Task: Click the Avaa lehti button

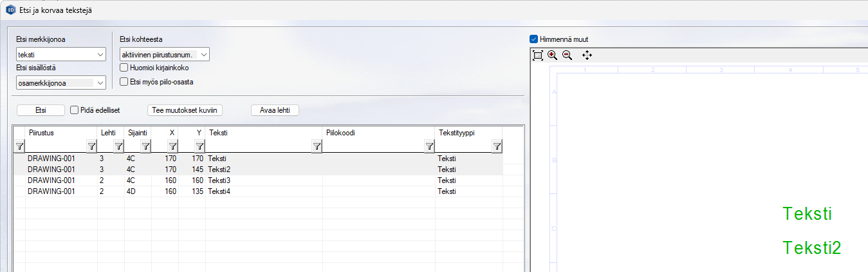Action: (x=275, y=110)
